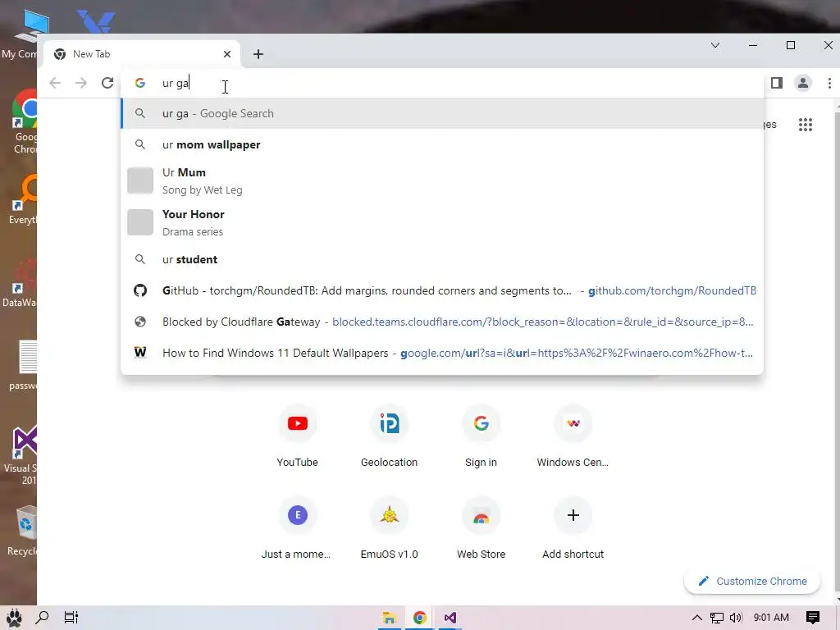The width and height of the screenshot is (840, 630).
Task: Click the network tray icon
Action: 717,618
